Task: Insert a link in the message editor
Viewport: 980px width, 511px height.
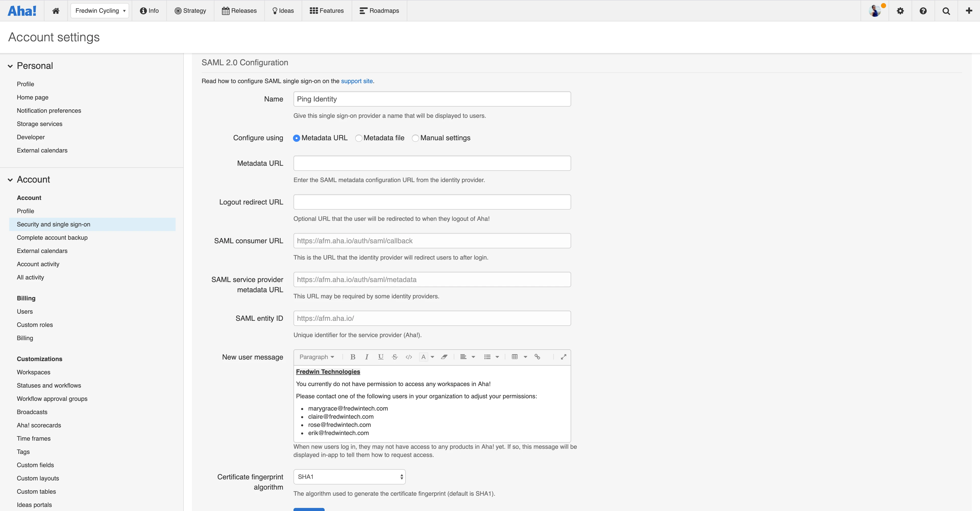Action: pos(537,357)
